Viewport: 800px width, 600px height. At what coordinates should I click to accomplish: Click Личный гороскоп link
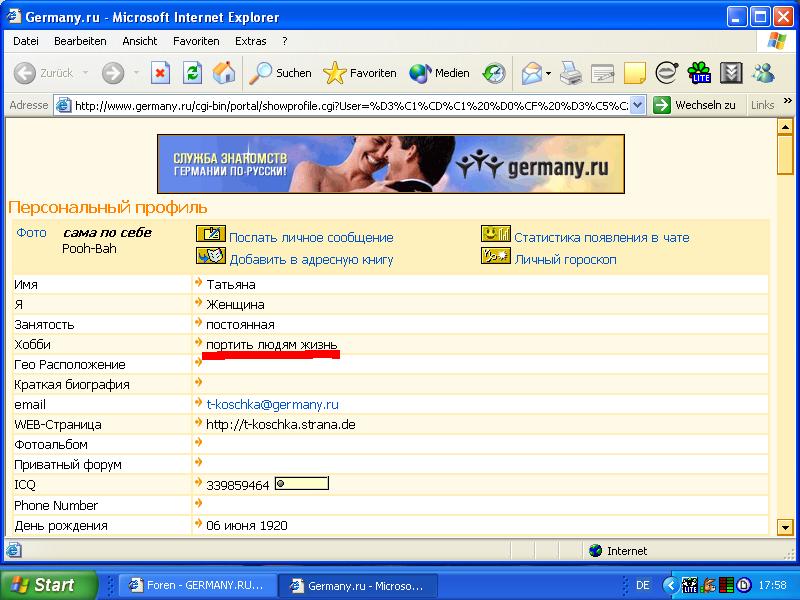pyautogui.click(x=565, y=260)
